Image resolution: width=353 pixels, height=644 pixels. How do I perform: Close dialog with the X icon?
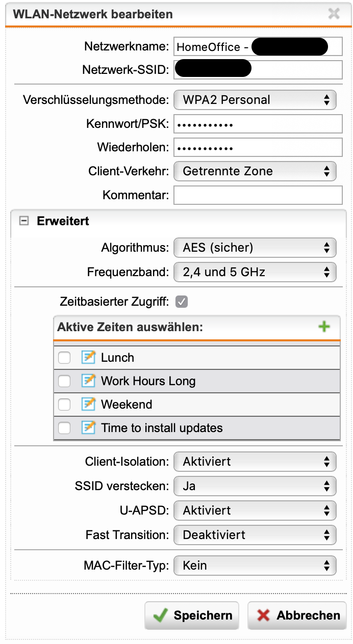pos(334,14)
